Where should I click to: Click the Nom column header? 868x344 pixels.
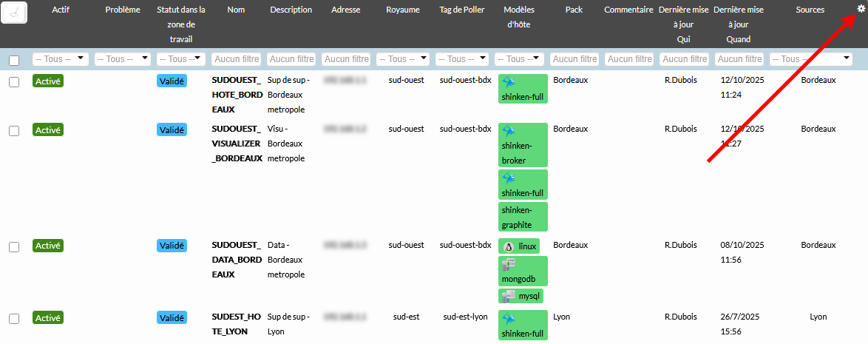point(236,10)
